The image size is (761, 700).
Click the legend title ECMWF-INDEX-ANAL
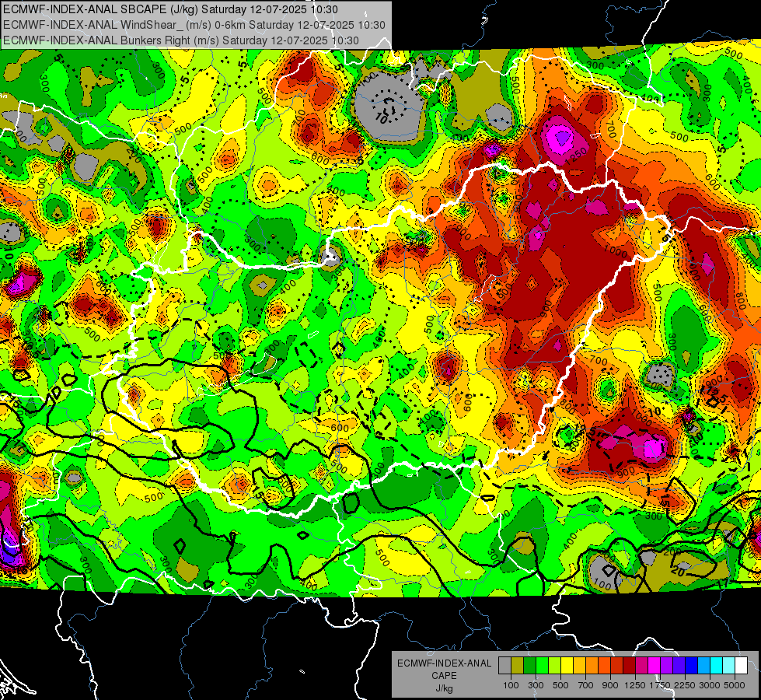[444, 663]
